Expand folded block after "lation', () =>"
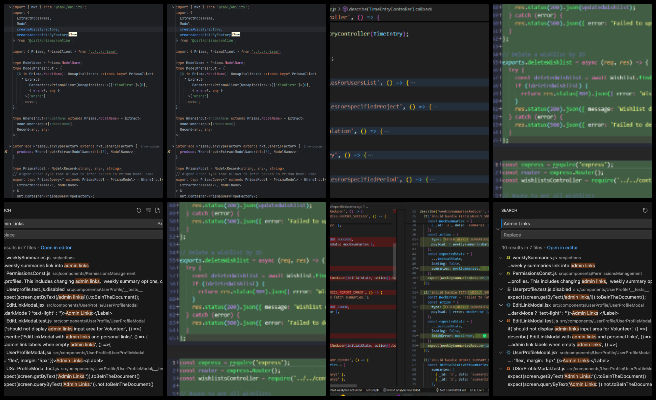Screen dimensions: 656x400 click(385, 131)
